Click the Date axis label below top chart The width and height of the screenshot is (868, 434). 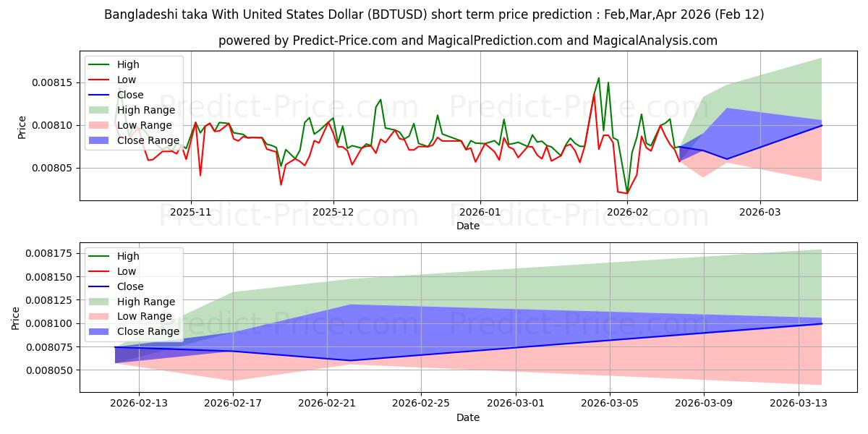click(467, 226)
